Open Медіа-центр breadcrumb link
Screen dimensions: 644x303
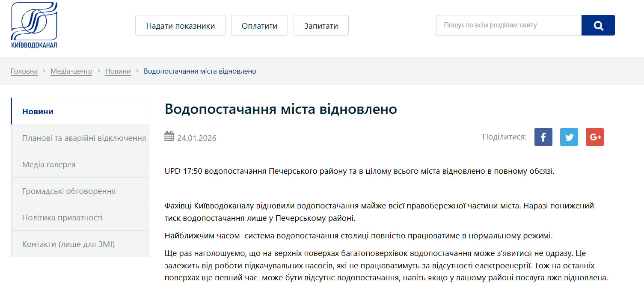click(71, 71)
